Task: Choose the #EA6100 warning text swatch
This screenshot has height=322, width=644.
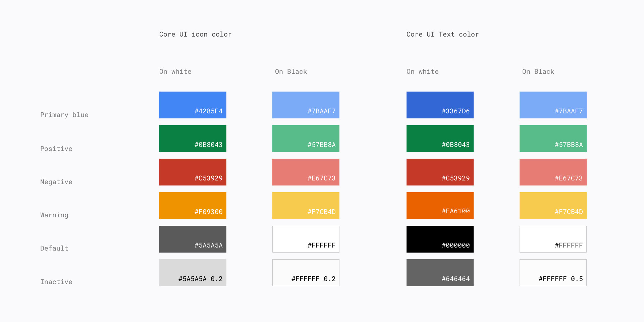Action: 440,206
